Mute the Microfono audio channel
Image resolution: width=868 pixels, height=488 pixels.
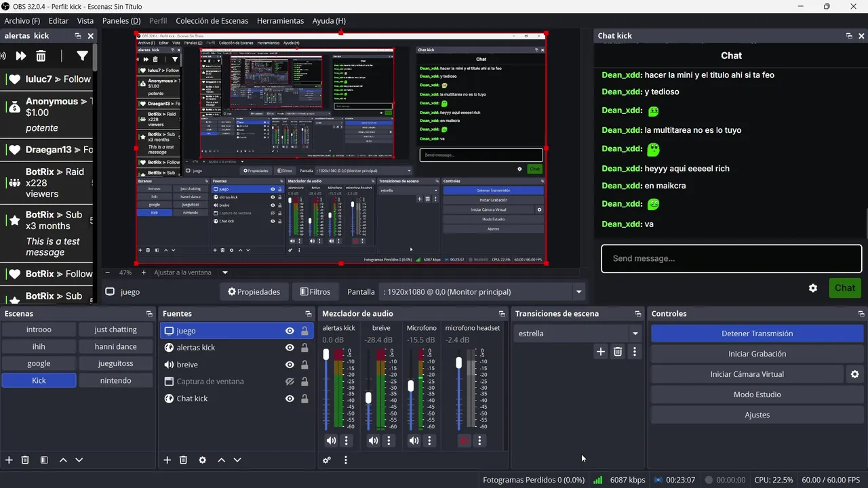coord(414,441)
